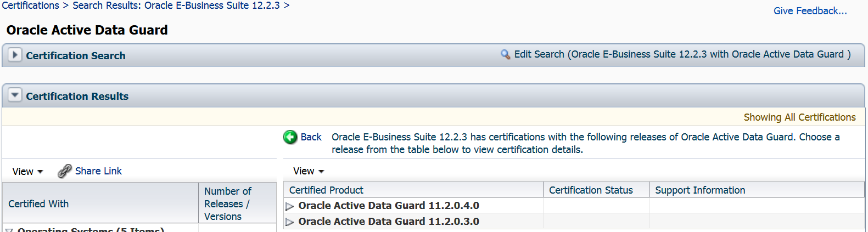Click the green Back arrow icon
868x232 pixels.
290,137
